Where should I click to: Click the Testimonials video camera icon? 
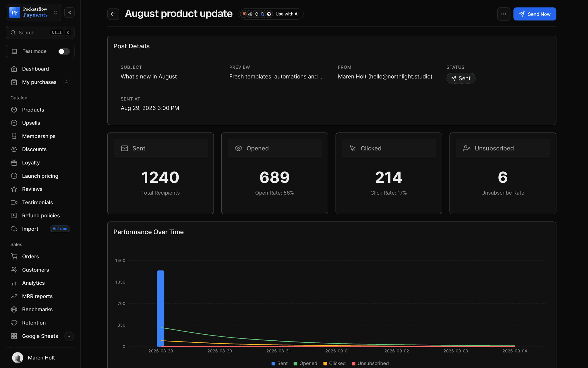pyautogui.click(x=14, y=202)
